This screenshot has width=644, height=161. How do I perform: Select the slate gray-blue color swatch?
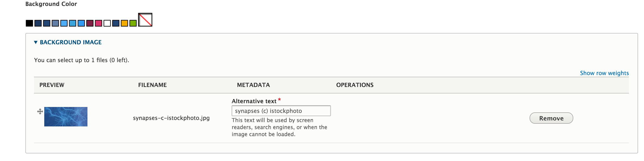click(55, 23)
